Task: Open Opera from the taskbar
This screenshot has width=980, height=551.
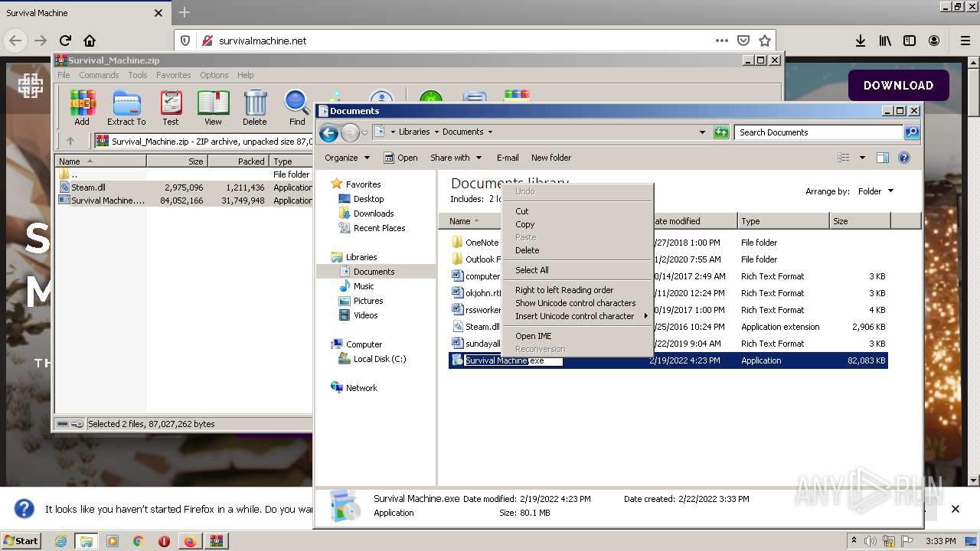Action: pyautogui.click(x=164, y=541)
